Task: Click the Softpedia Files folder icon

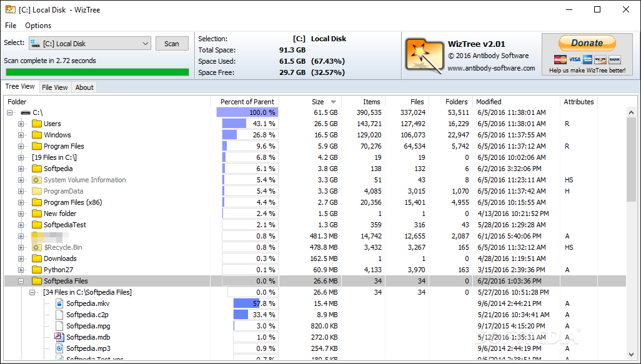Action: tap(37, 281)
